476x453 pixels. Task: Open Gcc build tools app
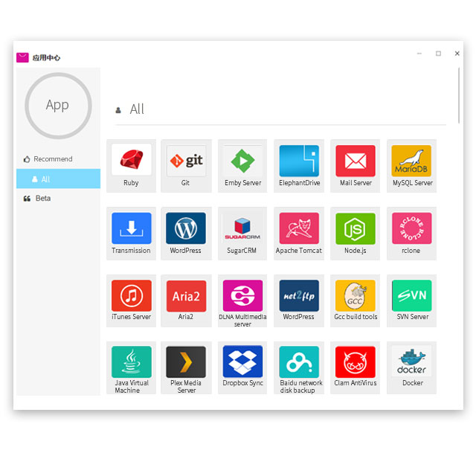click(x=356, y=301)
